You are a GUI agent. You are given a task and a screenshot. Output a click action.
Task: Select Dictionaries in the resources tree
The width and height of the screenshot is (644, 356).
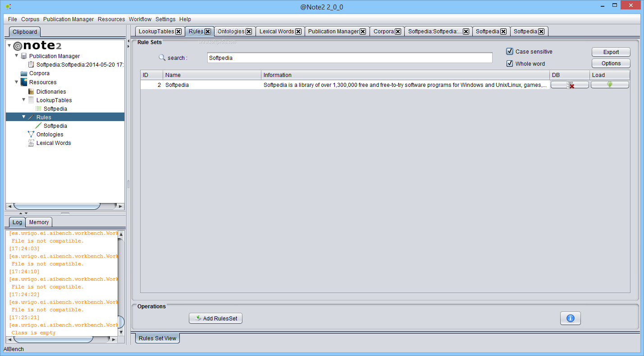pyautogui.click(x=51, y=91)
